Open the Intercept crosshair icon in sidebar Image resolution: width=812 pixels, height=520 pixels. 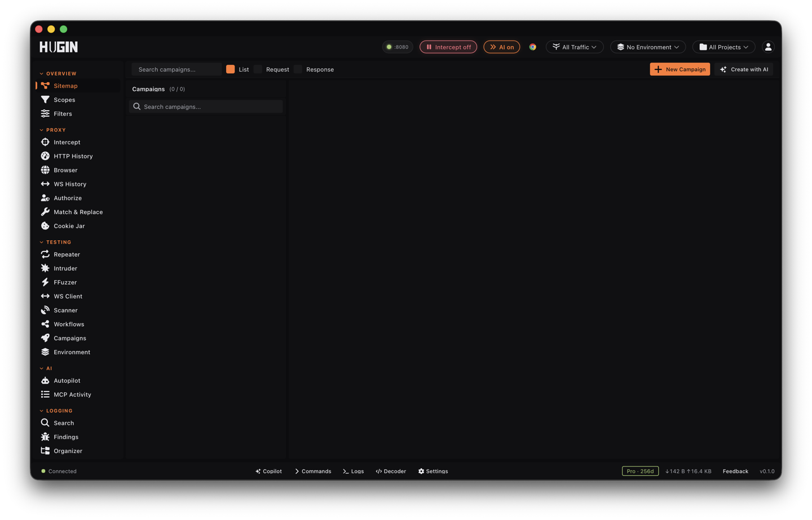[x=45, y=142]
